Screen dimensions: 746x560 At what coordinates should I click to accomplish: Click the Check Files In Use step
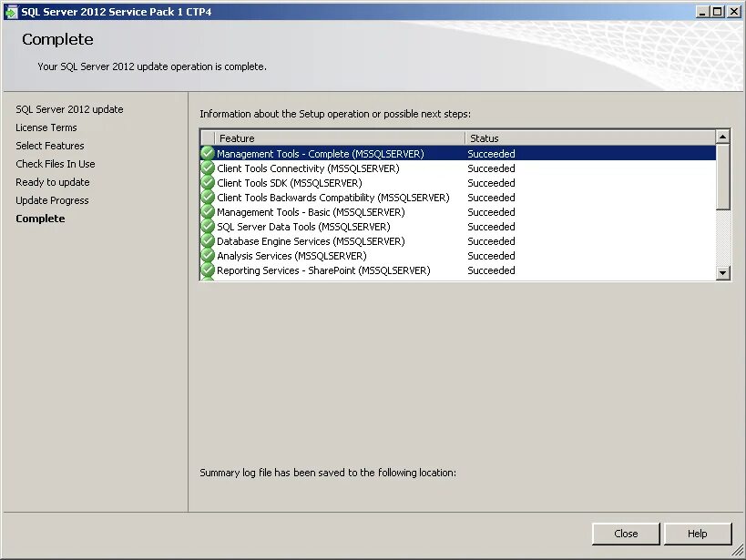click(56, 164)
